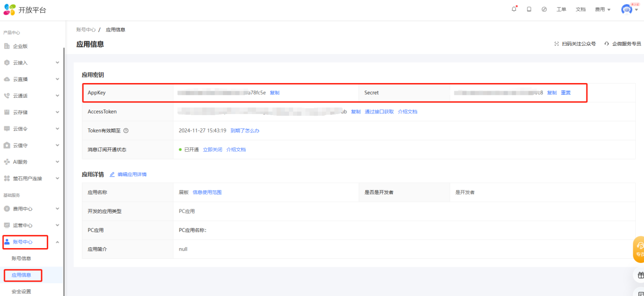Image resolution: width=644 pixels, height=296 pixels.
Task: Open the user avatar account menu
Action: (627, 9)
